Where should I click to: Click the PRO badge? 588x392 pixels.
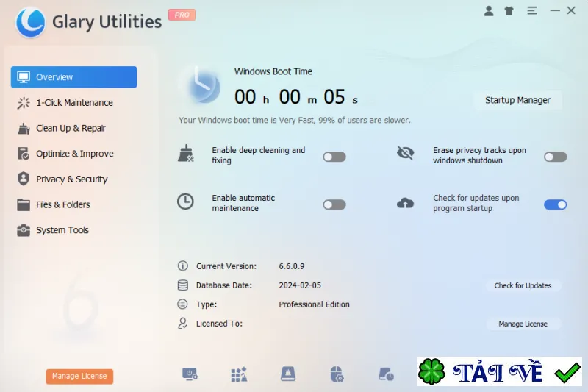(182, 15)
